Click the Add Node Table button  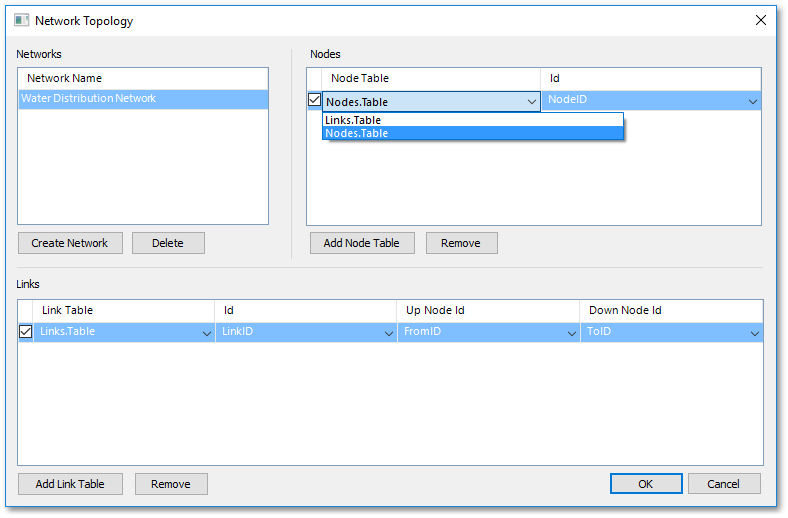[362, 243]
